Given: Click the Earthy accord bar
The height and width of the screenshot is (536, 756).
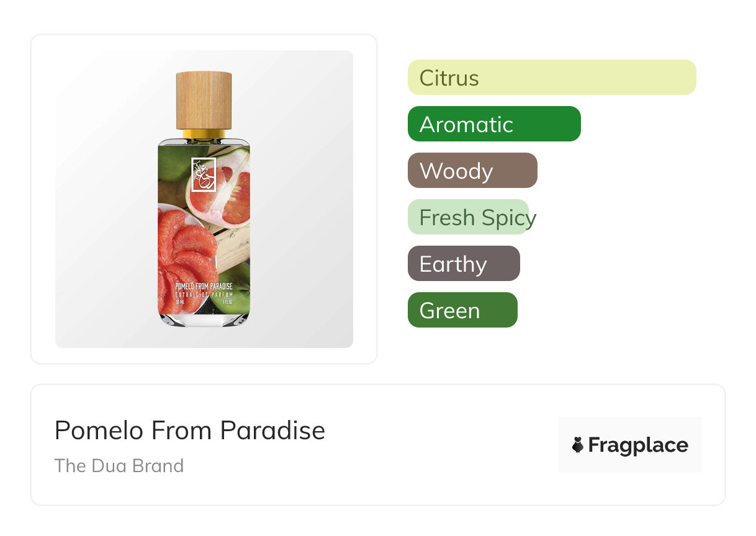Looking at the screenshot, I should pyautogui.click(x=463, y=264).
